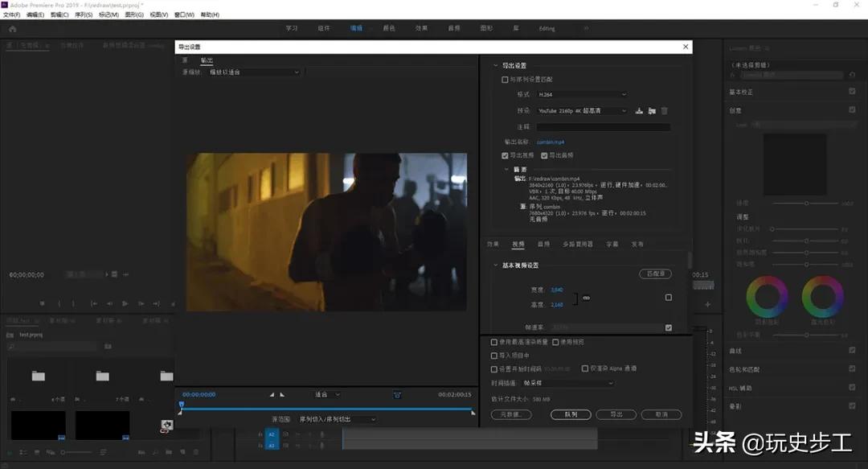Uncheck the 导出视频 checkbox
The image size is (868, 469).
505,155
